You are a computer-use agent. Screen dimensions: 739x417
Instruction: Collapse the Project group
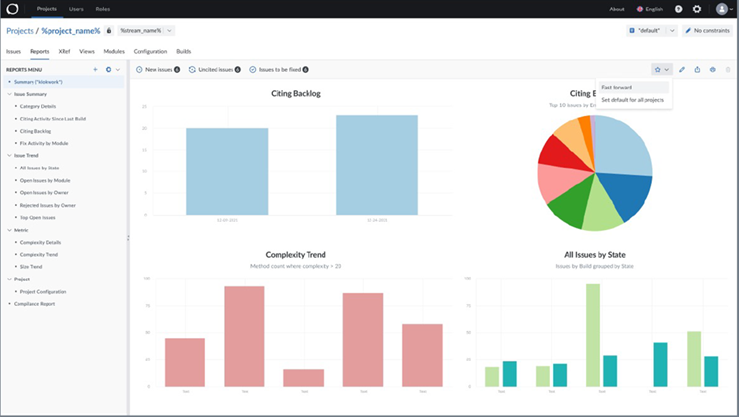click(x=9, y=279)
